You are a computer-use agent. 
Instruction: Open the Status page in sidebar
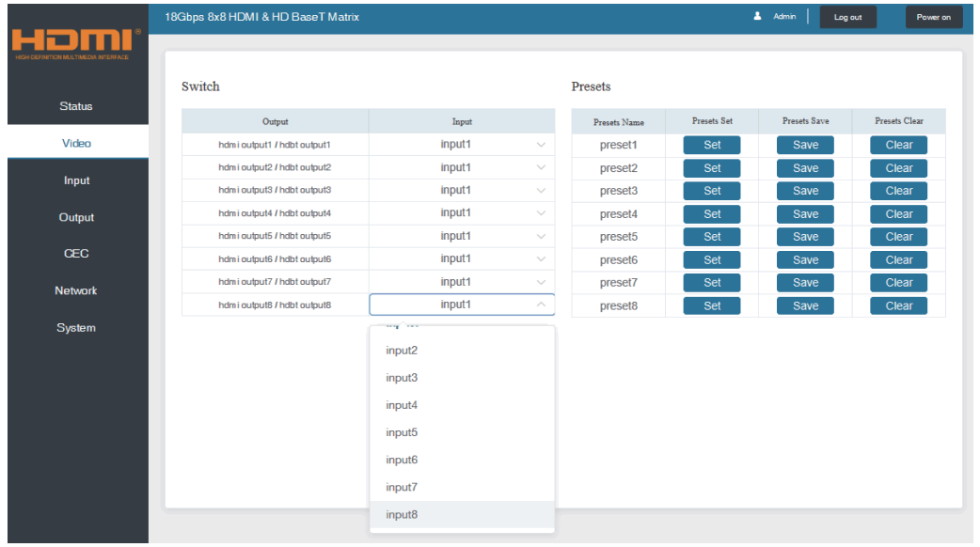click(76, 106)
